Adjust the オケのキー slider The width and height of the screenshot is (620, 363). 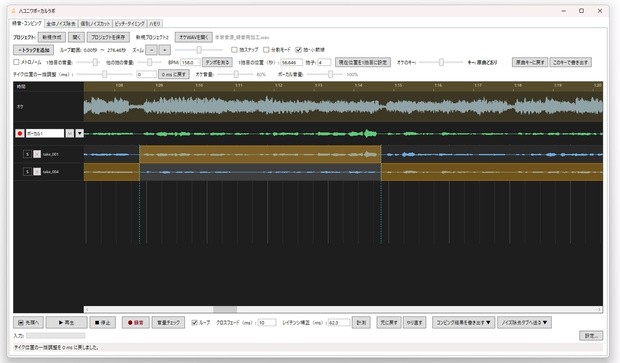tap(441, 62)
